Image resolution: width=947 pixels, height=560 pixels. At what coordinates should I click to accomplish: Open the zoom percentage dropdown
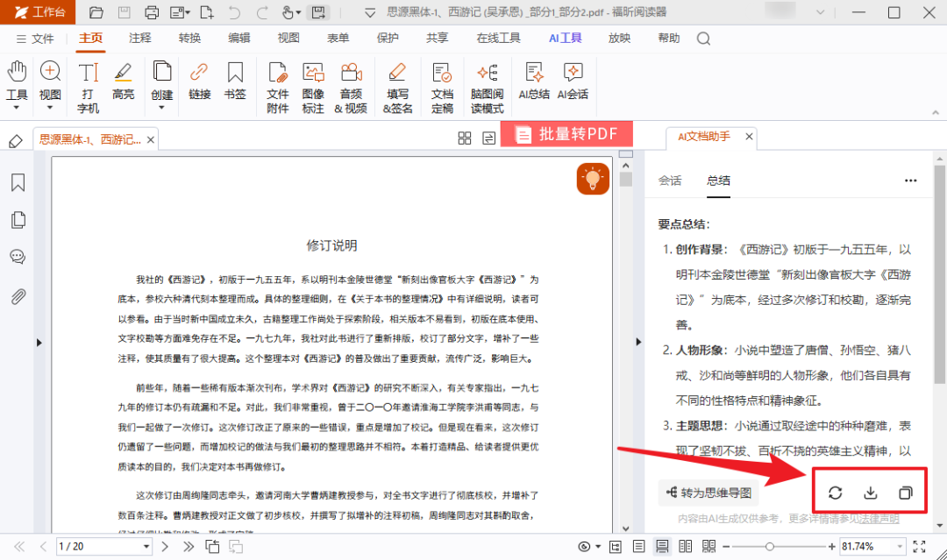(x=900, y=547)
